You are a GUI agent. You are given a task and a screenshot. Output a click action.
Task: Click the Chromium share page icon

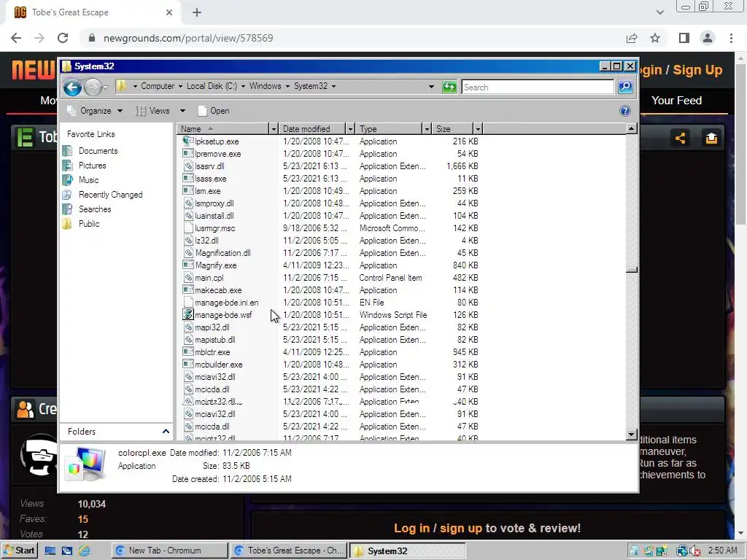632,38
